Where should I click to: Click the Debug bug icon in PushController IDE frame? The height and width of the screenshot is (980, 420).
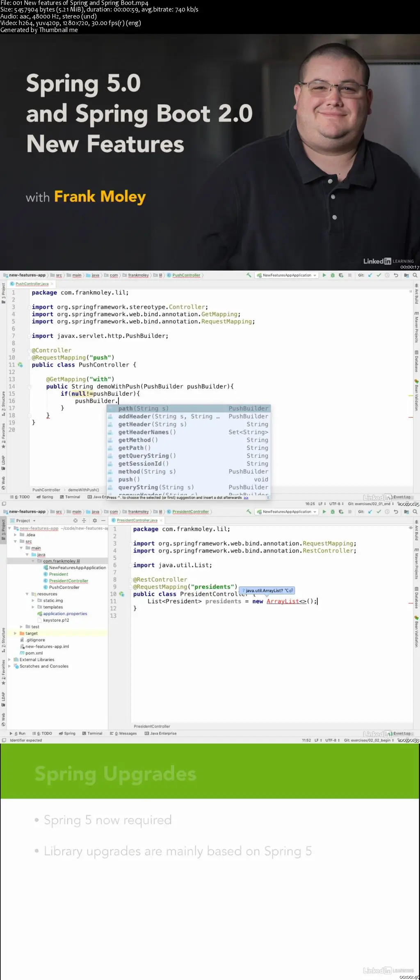pos(333,275)
